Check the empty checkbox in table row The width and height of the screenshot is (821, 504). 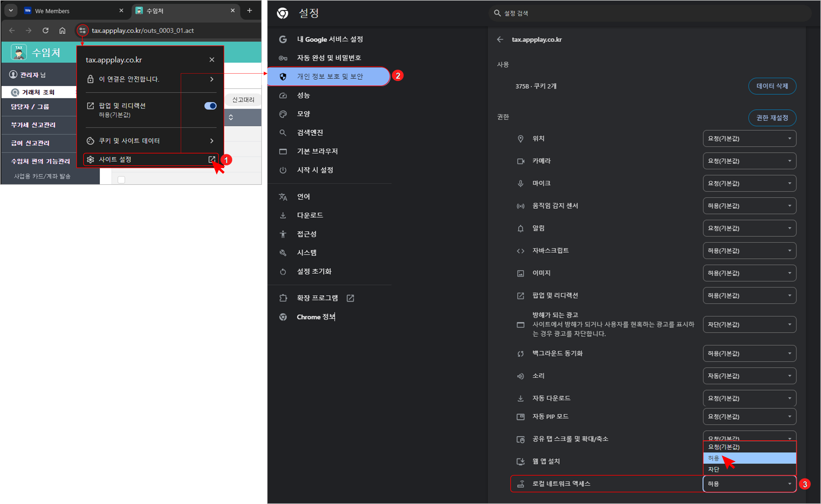point(122,180)
